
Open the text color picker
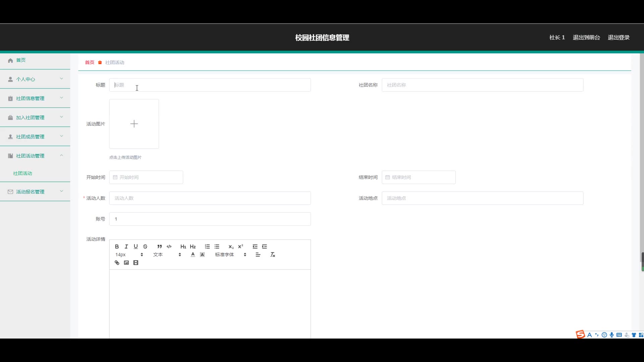(193, 254)
